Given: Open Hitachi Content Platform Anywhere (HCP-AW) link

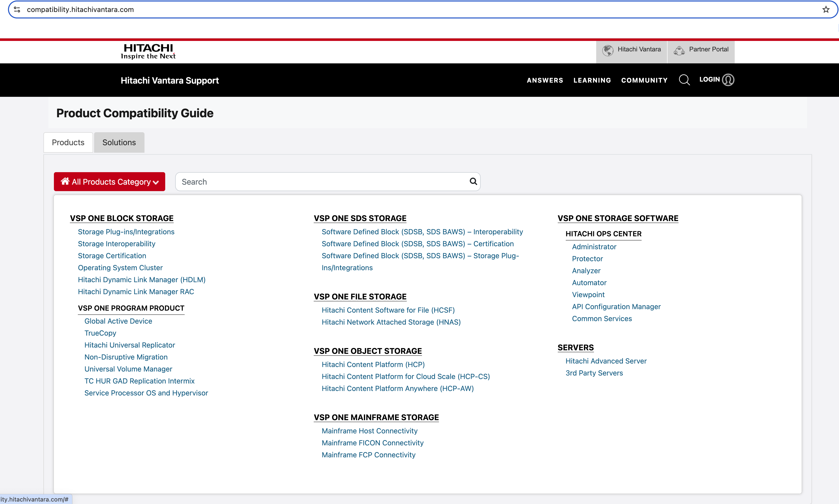Looking at the screenshot, I should pos(398,388).
